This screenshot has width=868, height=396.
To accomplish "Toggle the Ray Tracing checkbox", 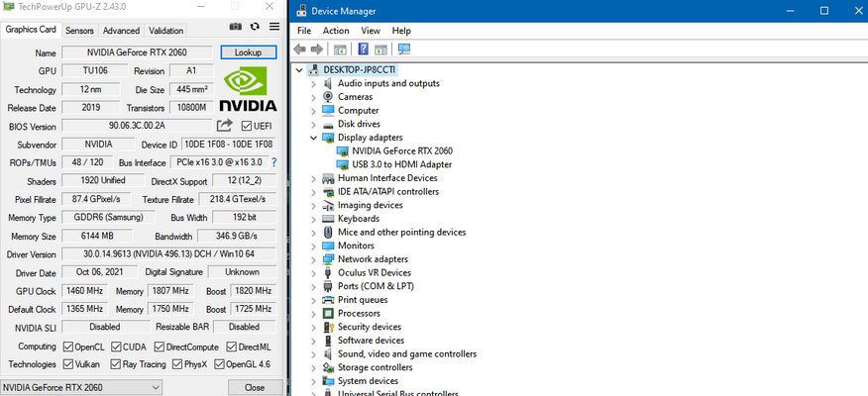I will click(x=116, y=364).
